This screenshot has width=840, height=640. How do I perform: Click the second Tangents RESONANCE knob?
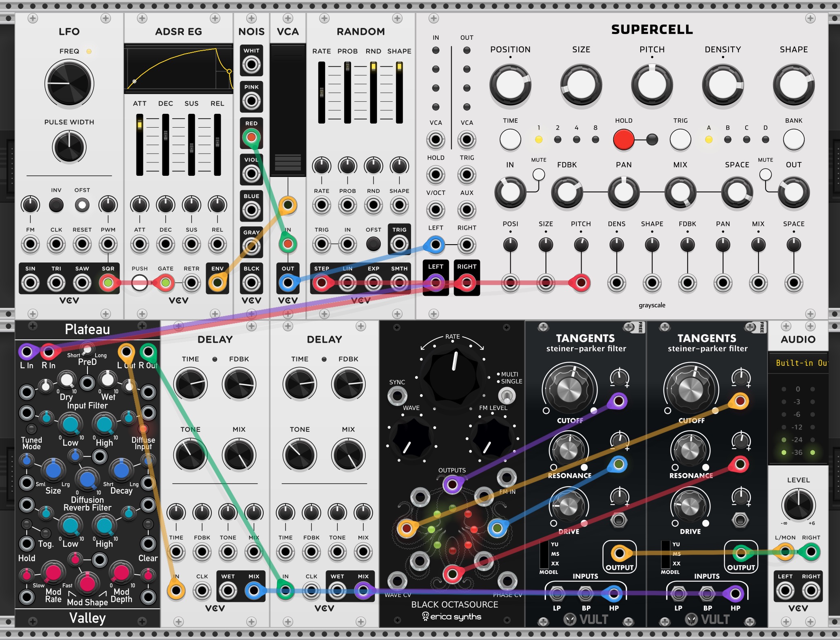coord(690,450)
